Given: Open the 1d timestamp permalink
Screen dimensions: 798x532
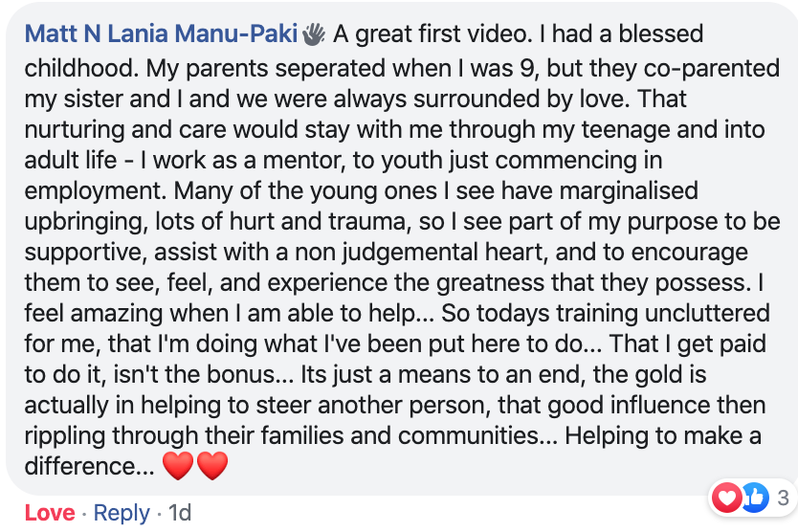Looking at the screenshot, I should coord(180,513).
